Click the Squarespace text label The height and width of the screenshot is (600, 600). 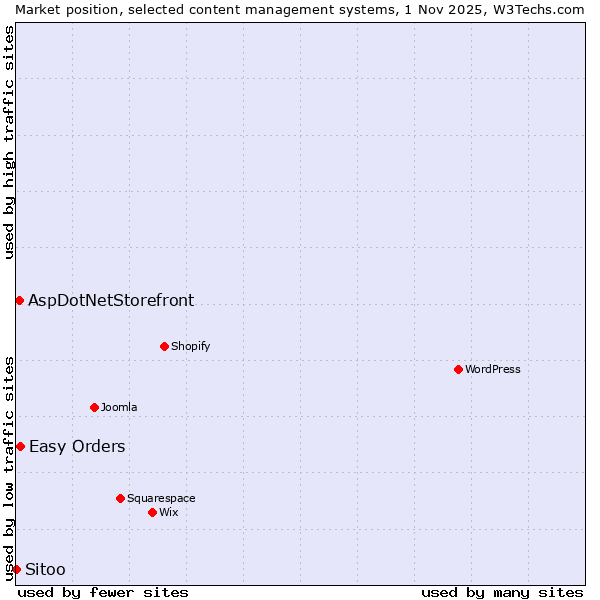pyautogui.click(x=161, y=498)
